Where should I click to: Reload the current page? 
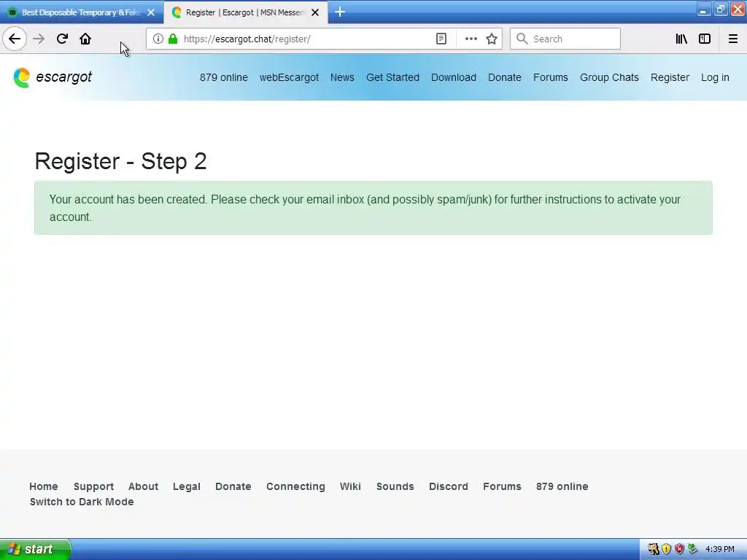[x=62, y=39]
